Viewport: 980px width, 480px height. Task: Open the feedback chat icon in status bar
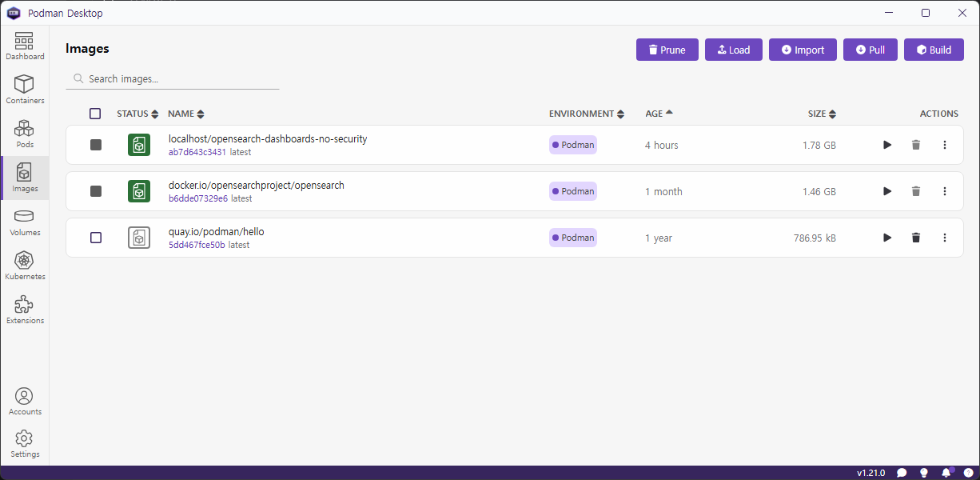[x=902, y=473]
